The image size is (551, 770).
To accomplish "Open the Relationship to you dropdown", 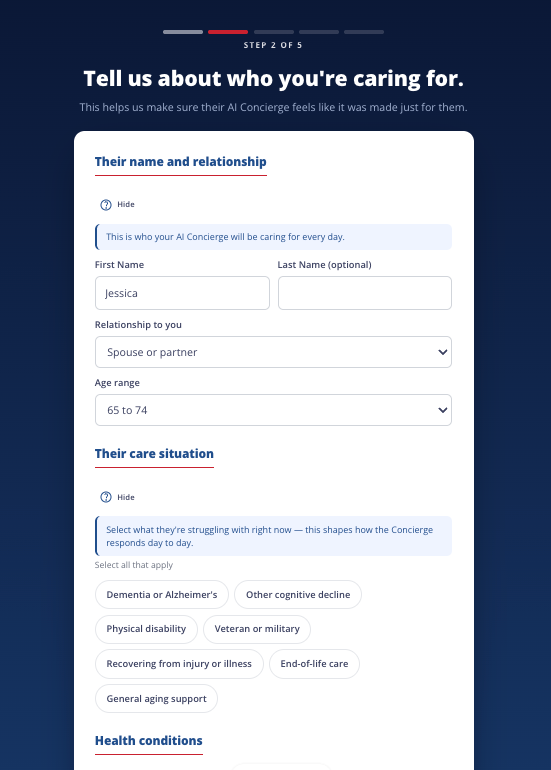I will coord(273,352).
